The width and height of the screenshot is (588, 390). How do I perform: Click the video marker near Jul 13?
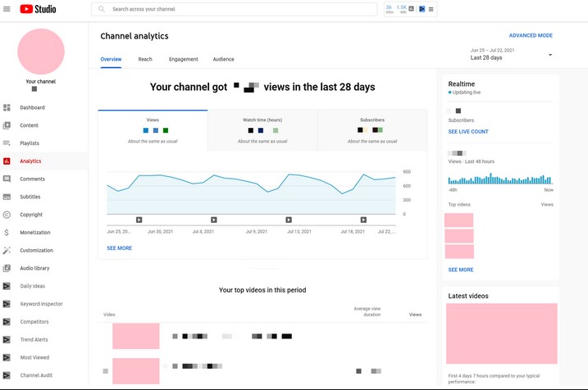289,220
